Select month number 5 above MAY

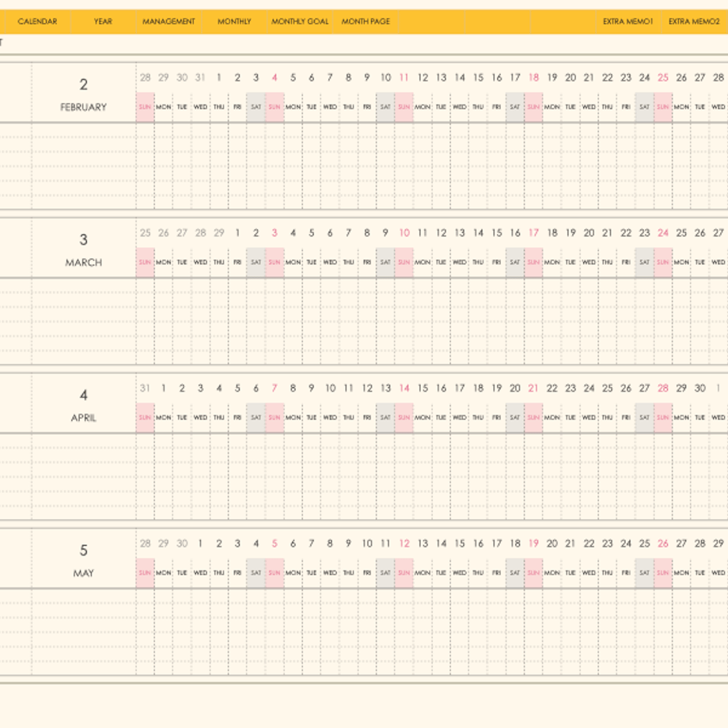84,551
